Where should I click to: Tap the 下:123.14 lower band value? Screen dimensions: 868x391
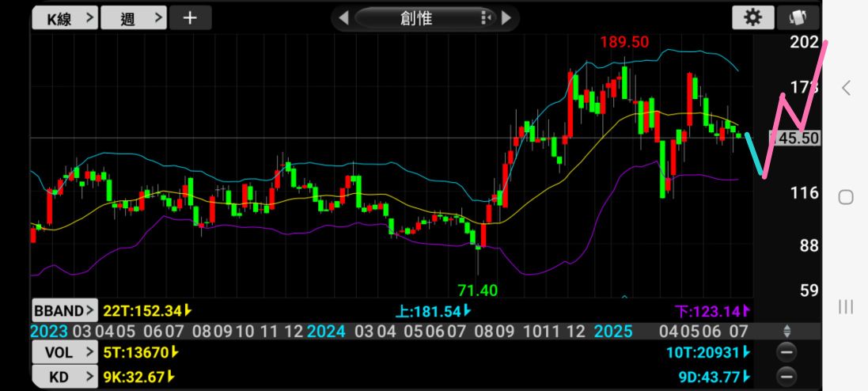pyautogui.click(x=712, y=311)
